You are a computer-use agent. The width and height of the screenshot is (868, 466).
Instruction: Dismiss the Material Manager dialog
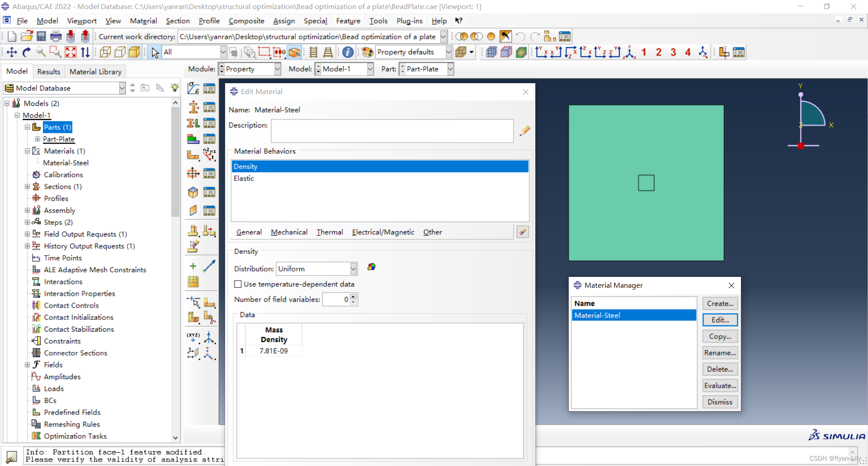(x=720, y=402)
